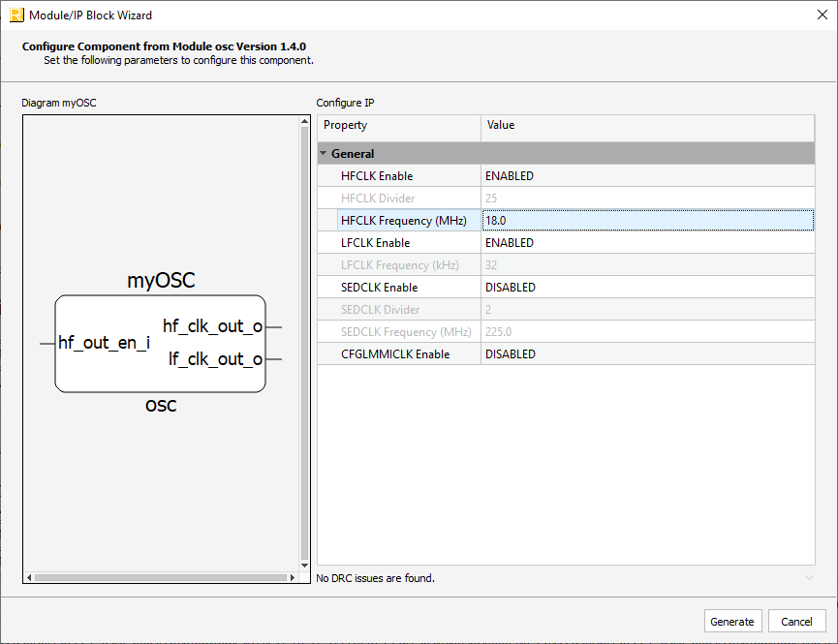The height and width of the screenshot is (644, 838).
Task: Click the LFCLK Frequency (kHz) property label
Action: [400, 265]
